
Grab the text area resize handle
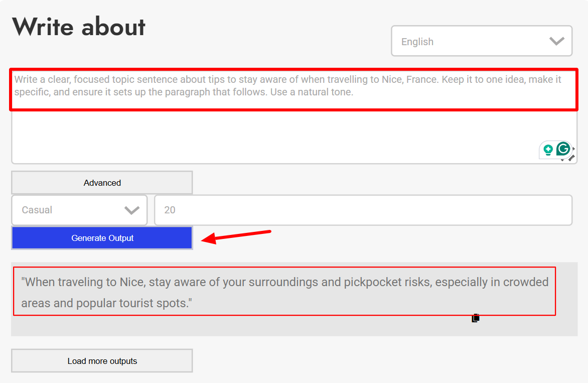pyautogui.click(x=571, y=158)
